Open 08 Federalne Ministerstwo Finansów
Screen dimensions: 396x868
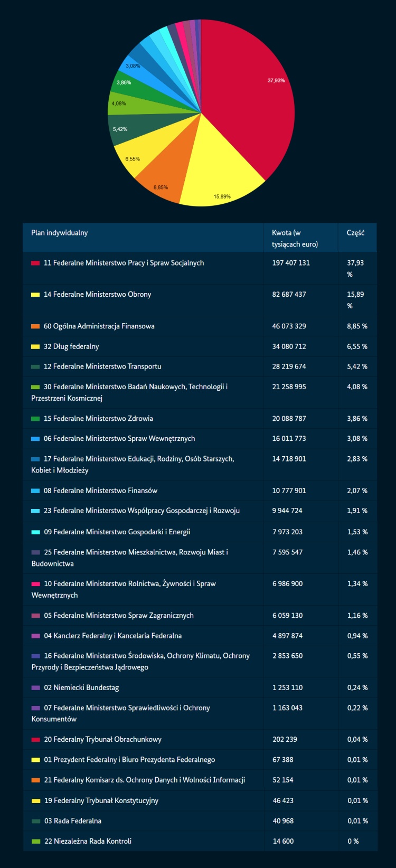pyautogui.click(x=100, y=490)
